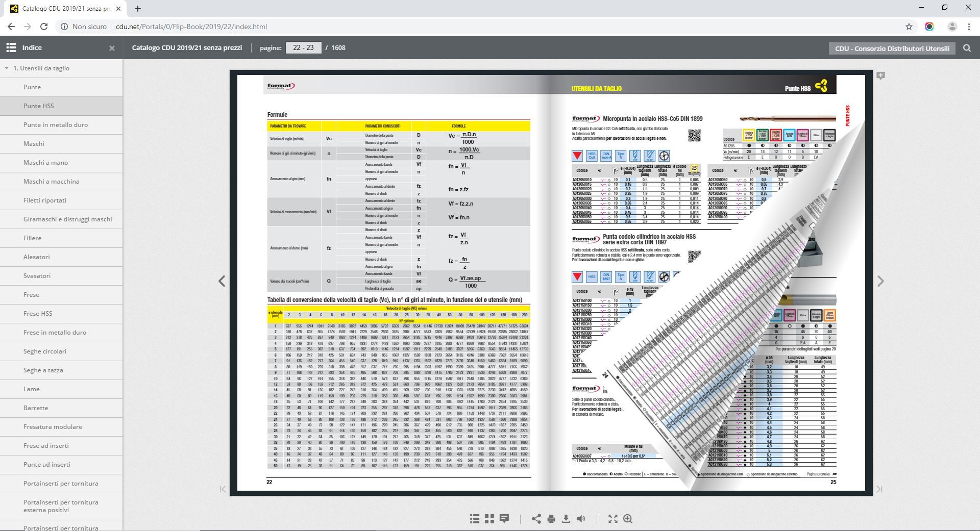980x531 pixels.
Task: Open 'Lame' index entry
Action: tap(61, 389)
